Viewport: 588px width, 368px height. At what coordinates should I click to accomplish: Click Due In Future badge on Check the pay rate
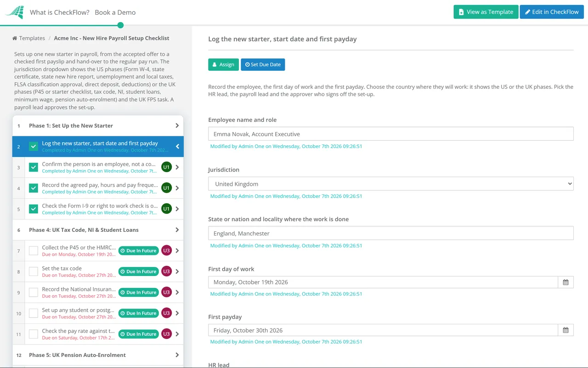[138, 334]
